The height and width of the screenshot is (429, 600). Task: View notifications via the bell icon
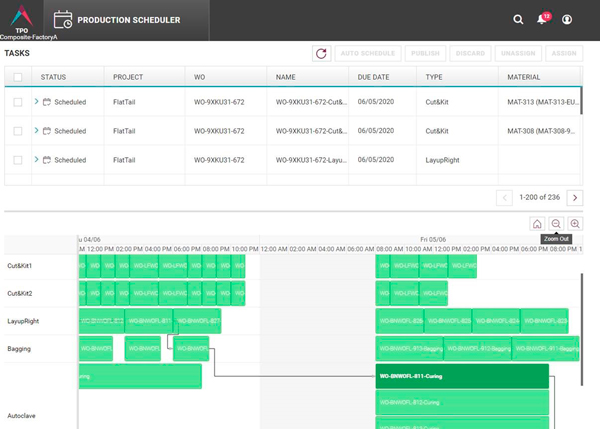(x=542, y=20)
